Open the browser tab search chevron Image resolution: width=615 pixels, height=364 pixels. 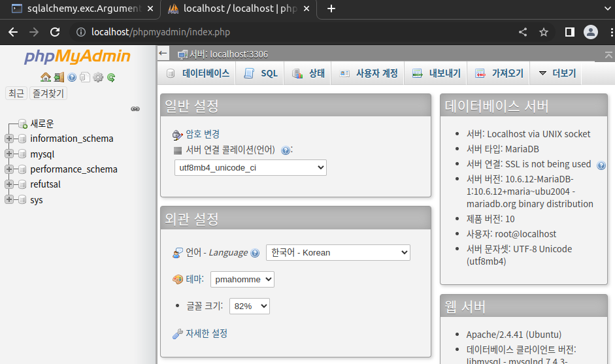[608, 8]
